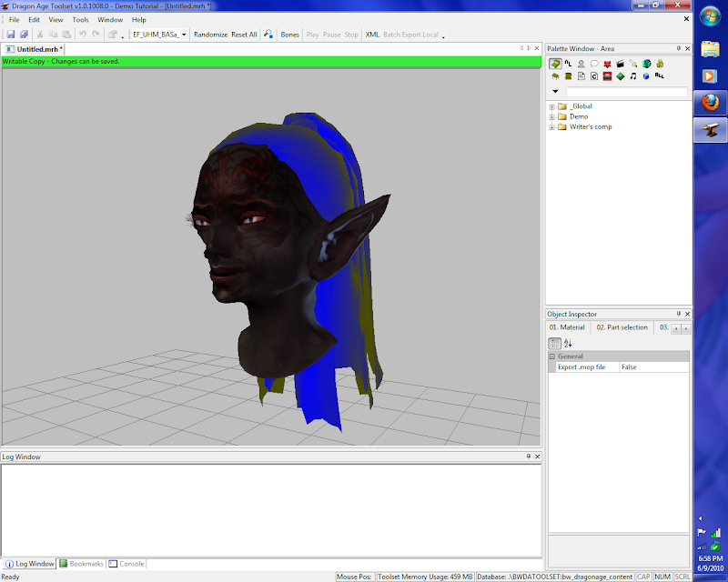Sort Object Inspector properties alphabetically

coord(568,343)
